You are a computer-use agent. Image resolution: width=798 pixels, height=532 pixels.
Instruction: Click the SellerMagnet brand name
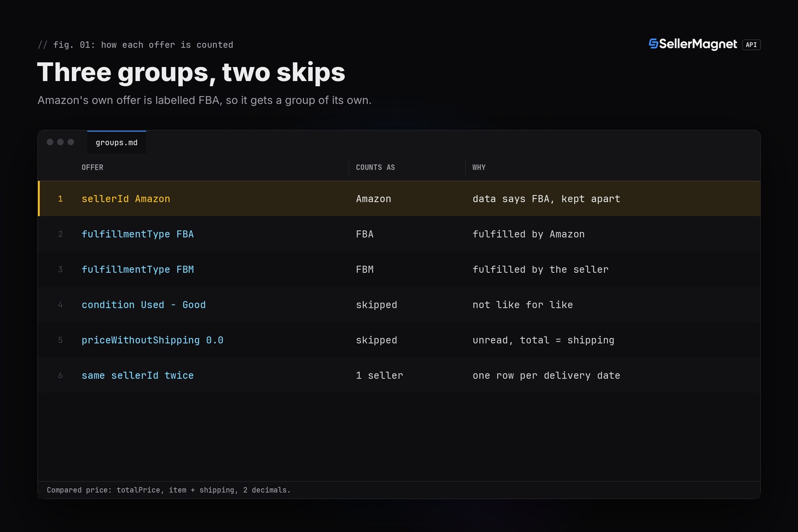point(698,44)
